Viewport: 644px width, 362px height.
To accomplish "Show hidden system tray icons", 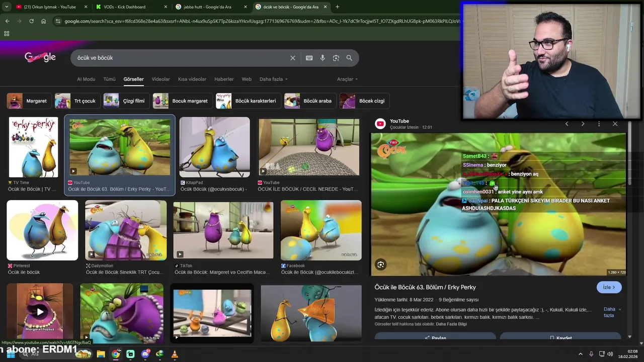I will [x=580, y=354].
